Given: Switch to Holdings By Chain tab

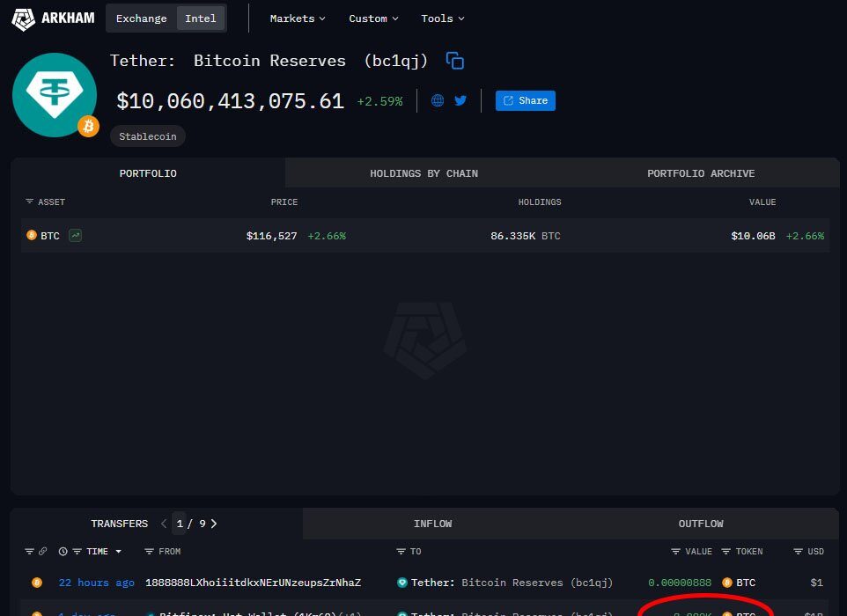Looking at the screenshot, I should pos(423,173).
